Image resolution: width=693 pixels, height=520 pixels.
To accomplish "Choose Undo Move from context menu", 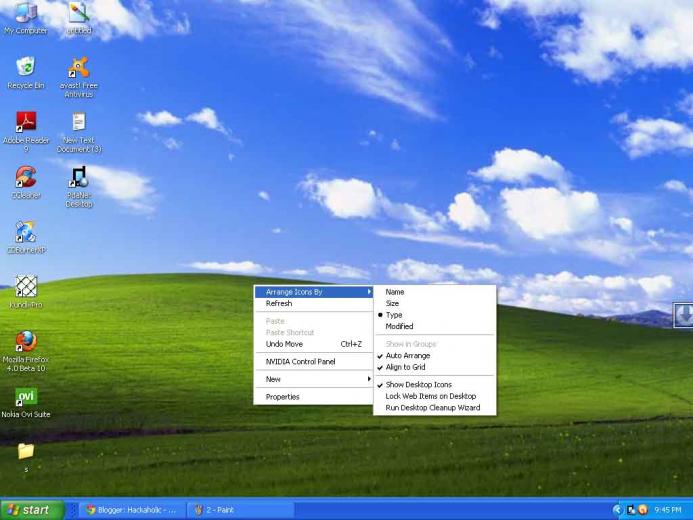I will [313, 344].
